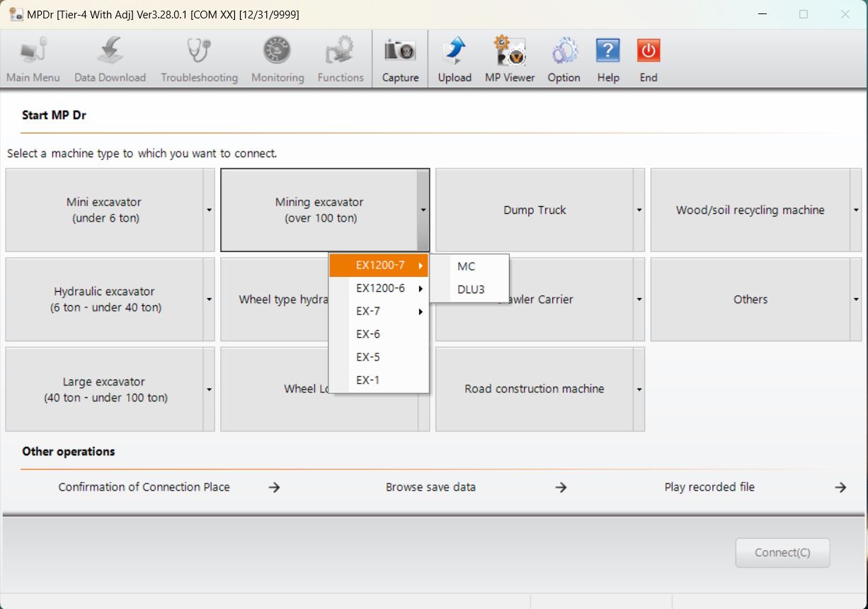Take a screen Capture
Viewport: 868px width, 609px height.
pos(400,59)
